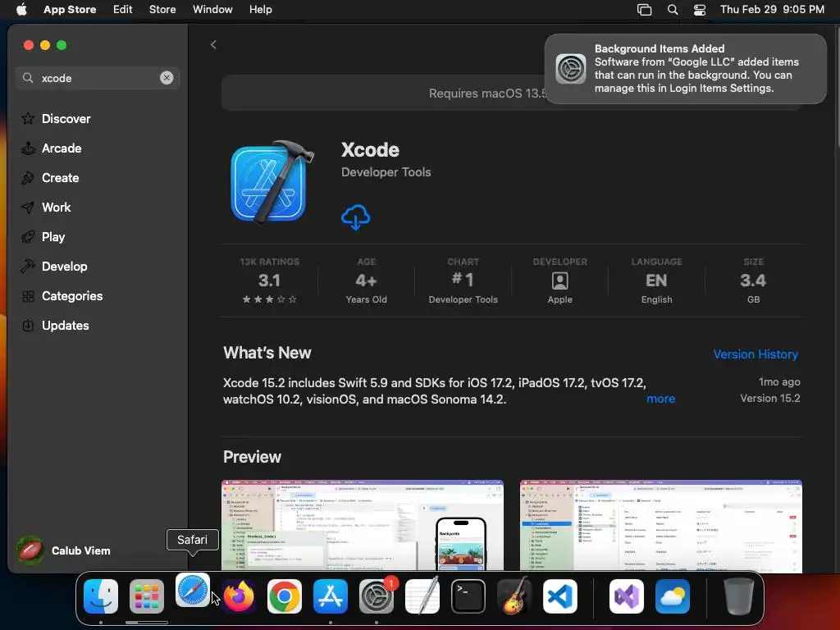This screenshot has height=630, width=840.
Task: Click the Developer Tools category subtitle
Action: click(x=386, y=172)
